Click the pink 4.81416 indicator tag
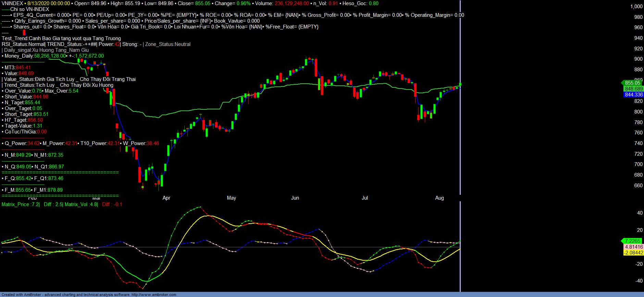This screenshot has width=644, height=297. [633, 247]
